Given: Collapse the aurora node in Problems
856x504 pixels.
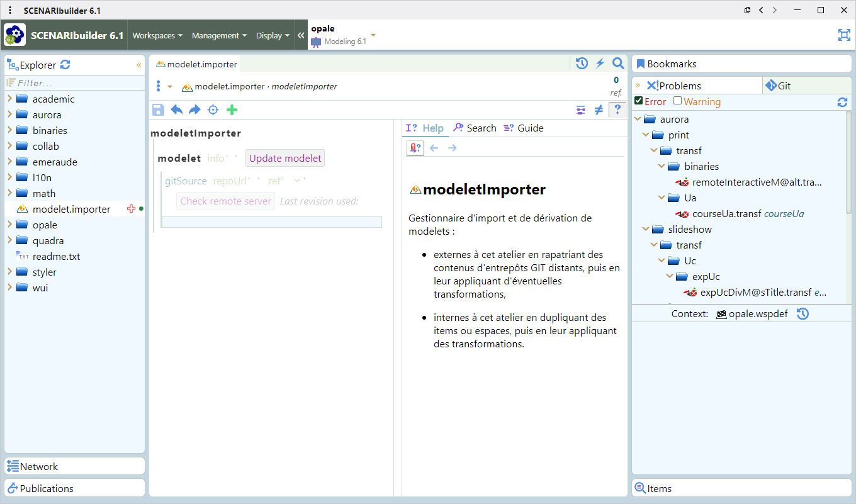Looking at the screenshot, I should point(638,119).
